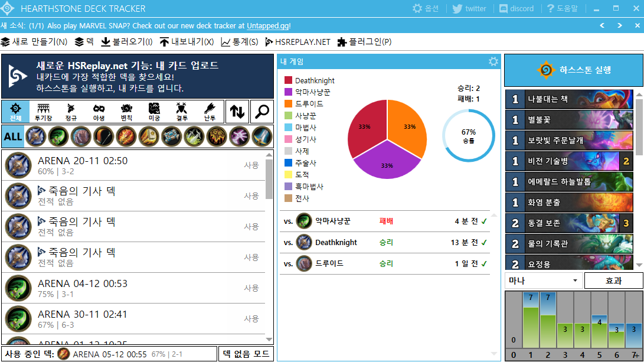Go to next news item
Viewport: 644px width, 362px height.
click(x=619, y=25)
